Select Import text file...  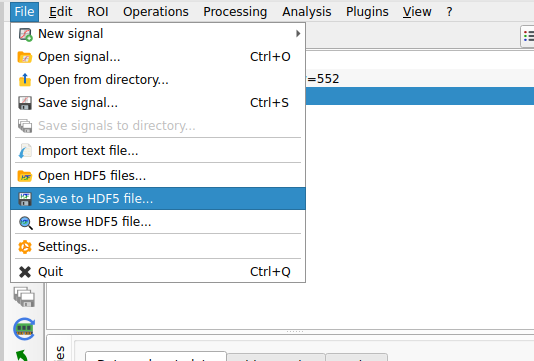[x=158, y=151]
